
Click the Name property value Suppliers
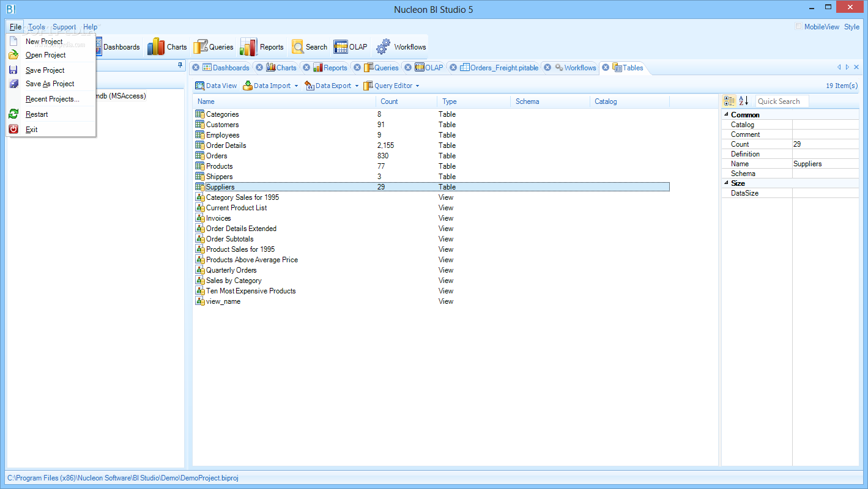click(x=826, y=164)
